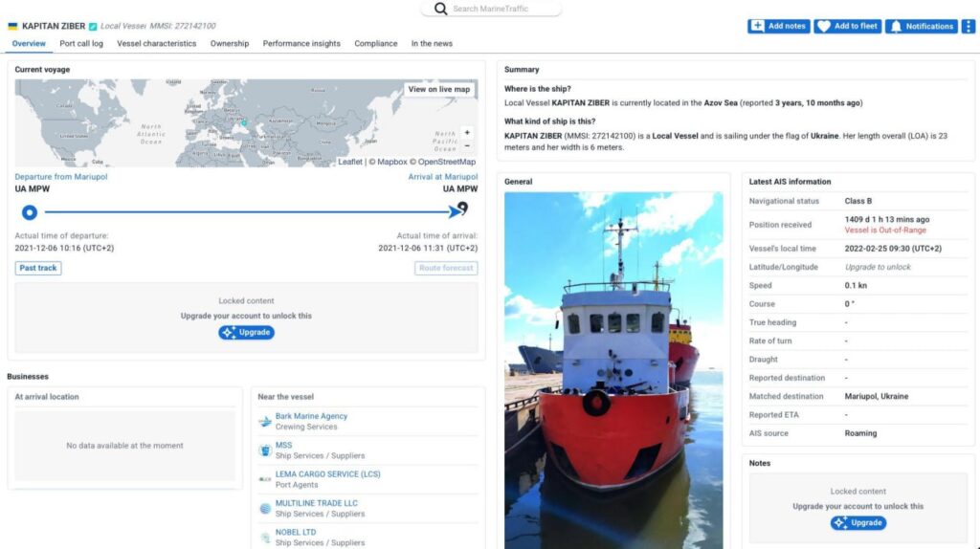Click the search magnifier icon
The image size is (980, 549).
coord(440,9)
